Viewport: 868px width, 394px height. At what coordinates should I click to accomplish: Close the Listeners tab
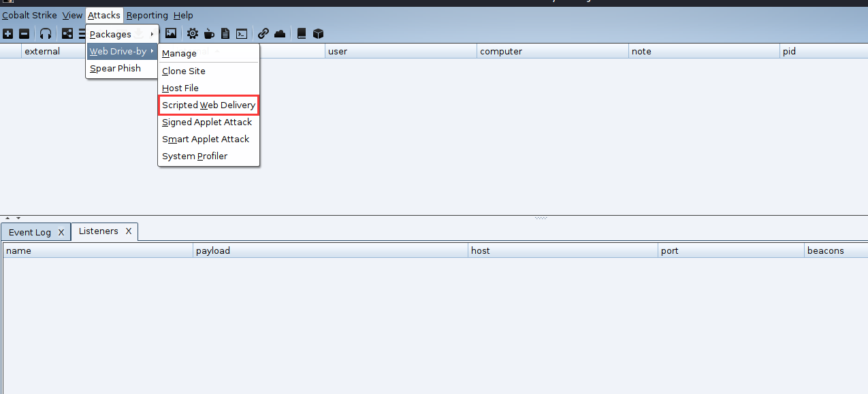point(129,231)
